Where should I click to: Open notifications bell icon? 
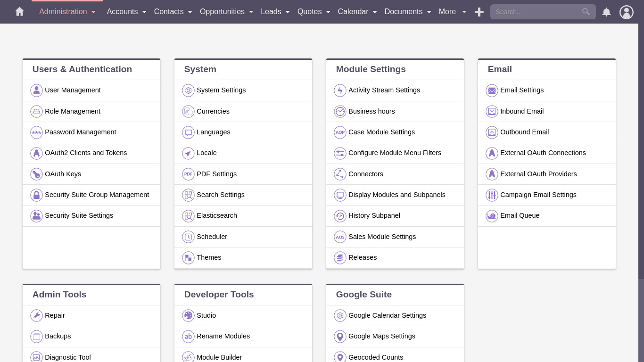tap(607, 12)
